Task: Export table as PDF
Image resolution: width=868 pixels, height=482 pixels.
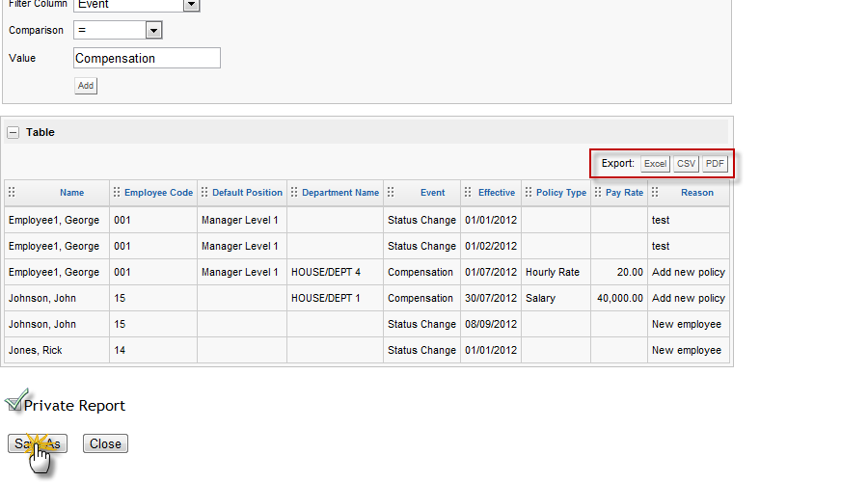Action: (715, 164)
